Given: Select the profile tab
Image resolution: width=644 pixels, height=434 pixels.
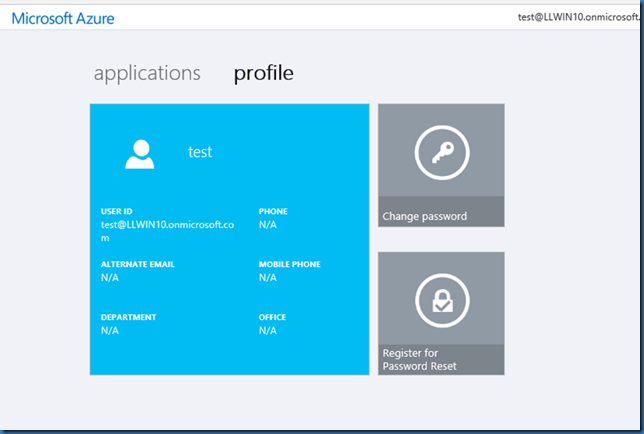Looking at the screenshot, I should (264, 74).
